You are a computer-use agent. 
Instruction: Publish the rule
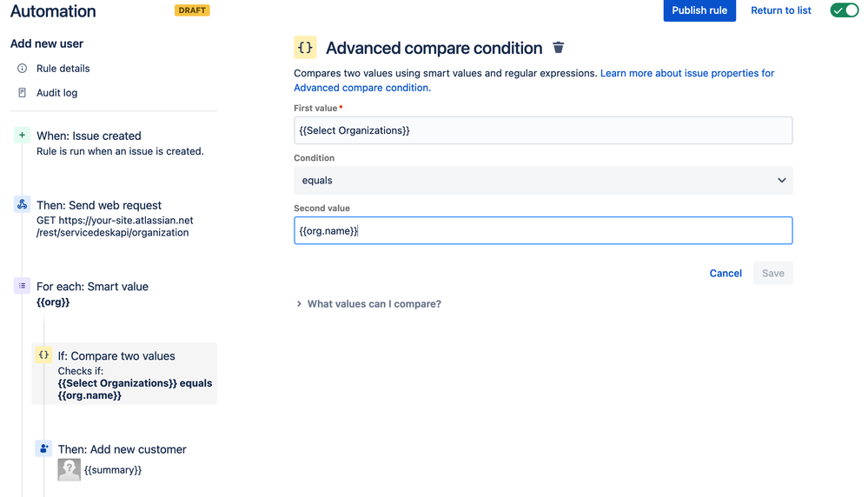pos(699,10)
